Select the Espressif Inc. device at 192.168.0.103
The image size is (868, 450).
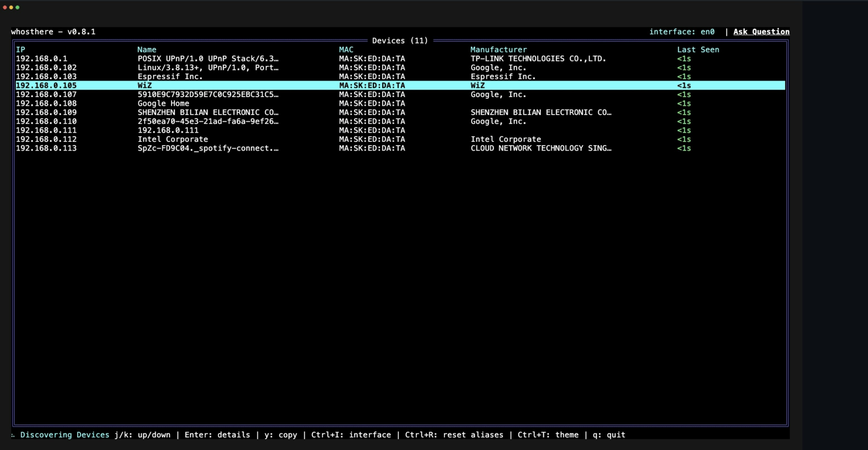(400, 76)
